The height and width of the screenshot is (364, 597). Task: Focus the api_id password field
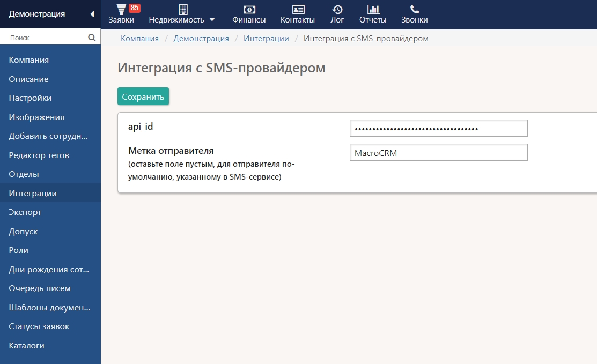pyautogui.click(x=438, y=129)
